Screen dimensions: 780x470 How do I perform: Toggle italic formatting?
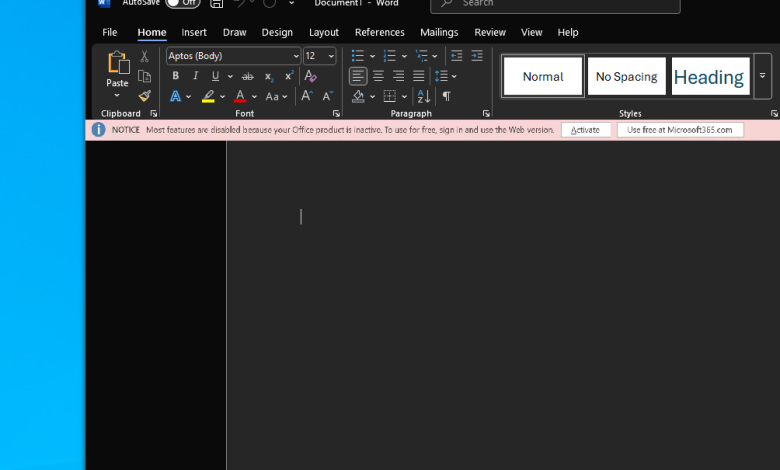pos(196,76)
